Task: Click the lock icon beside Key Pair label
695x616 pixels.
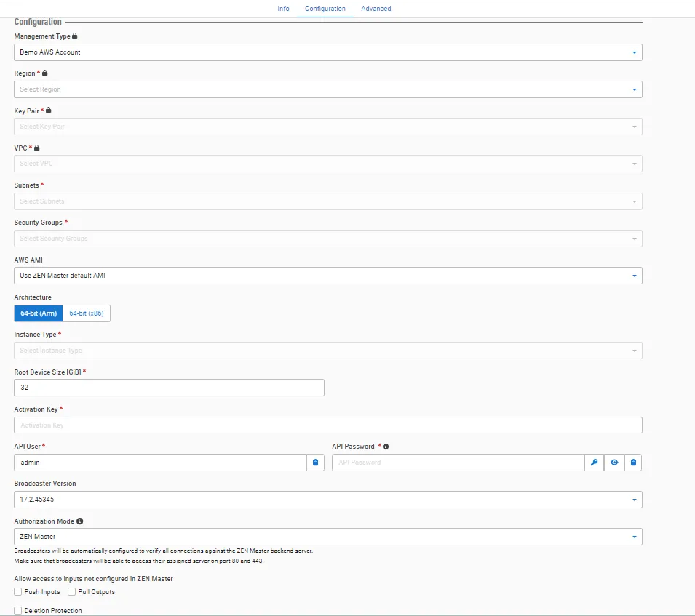Action: (49, 111)
